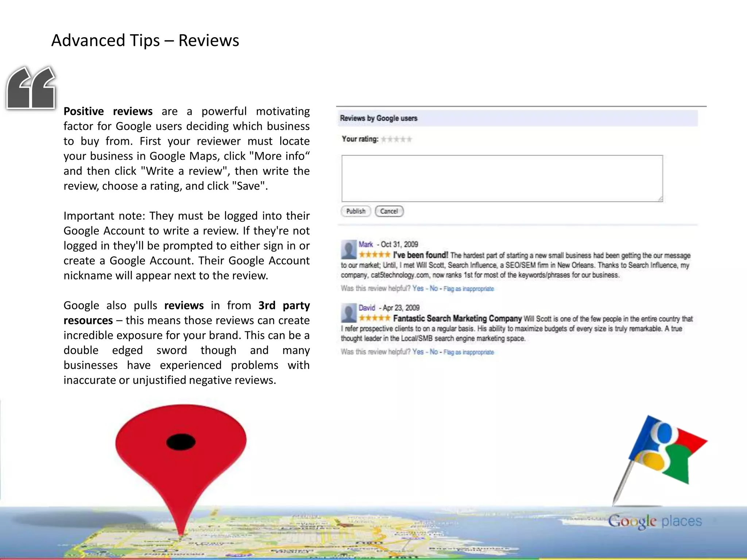This screenshot has height=560, width=747.
Task: Click the 'Important note:' paragraph start
Action: pos(104,216)
